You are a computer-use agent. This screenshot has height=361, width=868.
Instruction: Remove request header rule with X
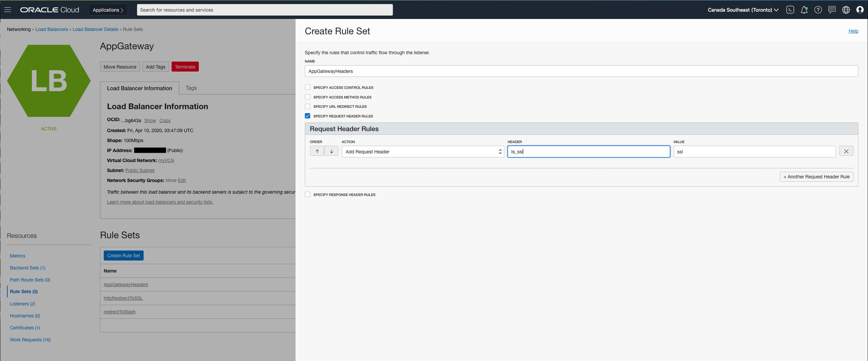coord(846,151)
